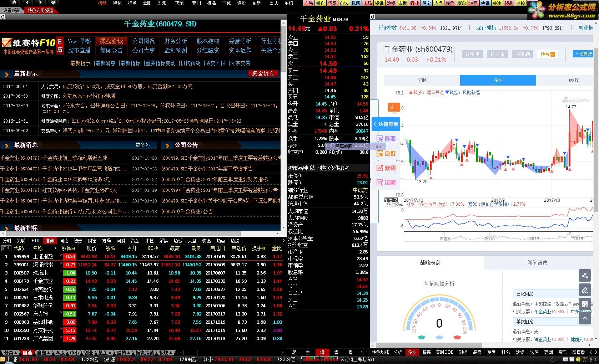
Task: Select the 财务分析 F10 tab
Action: point(176,41)
